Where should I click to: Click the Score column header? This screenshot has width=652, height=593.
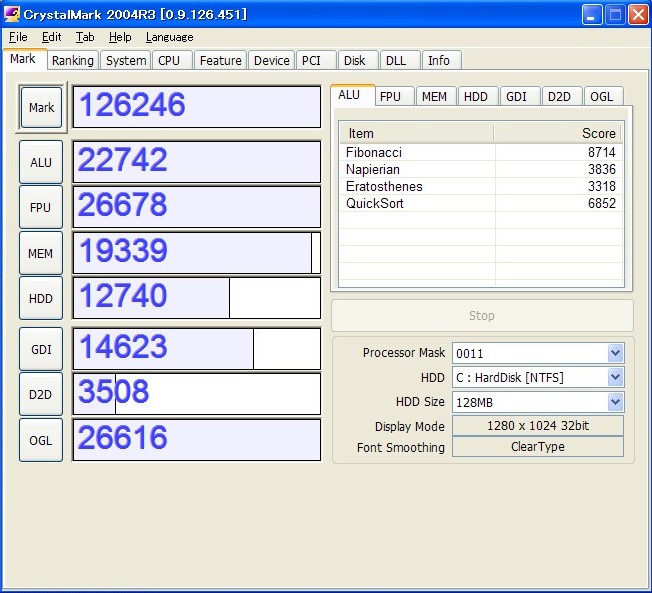click(557, 133)
